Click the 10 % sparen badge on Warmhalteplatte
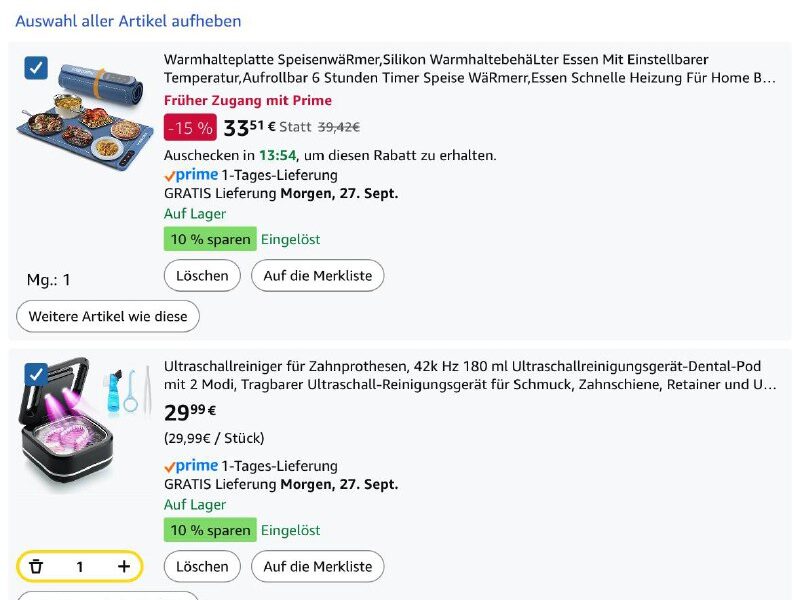Viewport: 800px width, 600px height. coord(210,239)
